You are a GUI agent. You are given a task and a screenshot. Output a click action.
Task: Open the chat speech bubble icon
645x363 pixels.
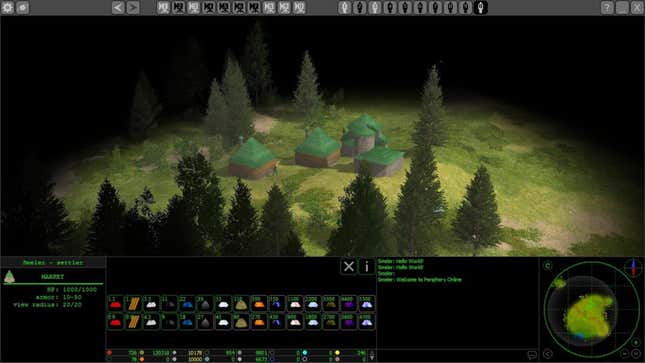(532, 355)
